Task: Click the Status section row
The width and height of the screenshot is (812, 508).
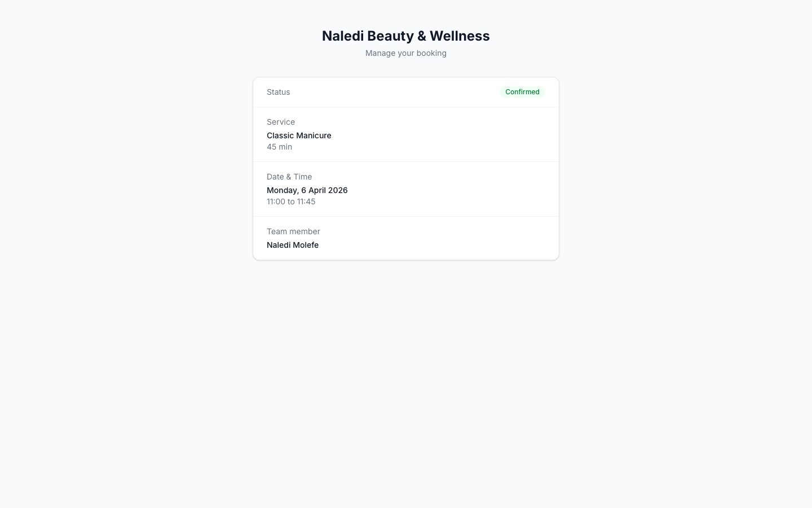Action: pos(405,91)
